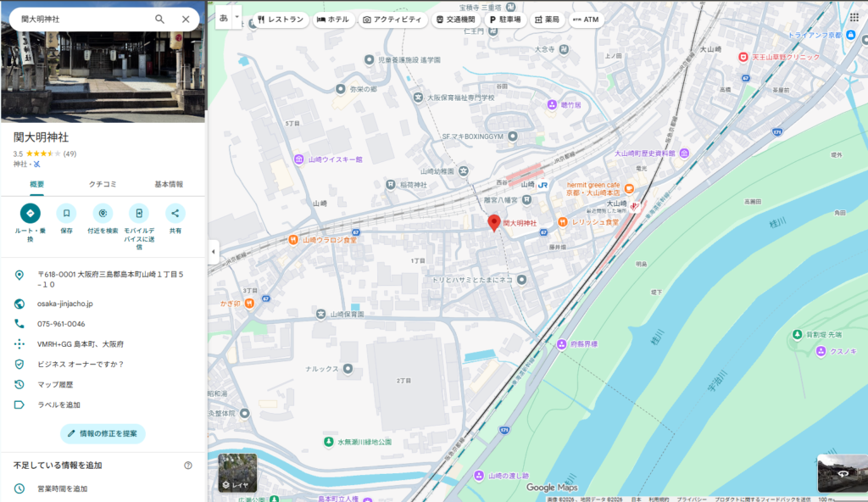Click クスノキ purple marker

coord(821,351)
